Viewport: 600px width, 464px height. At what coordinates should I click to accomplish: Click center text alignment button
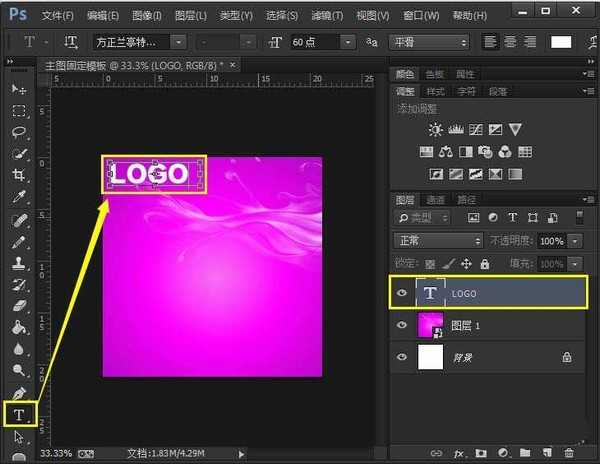click(512, 42)
